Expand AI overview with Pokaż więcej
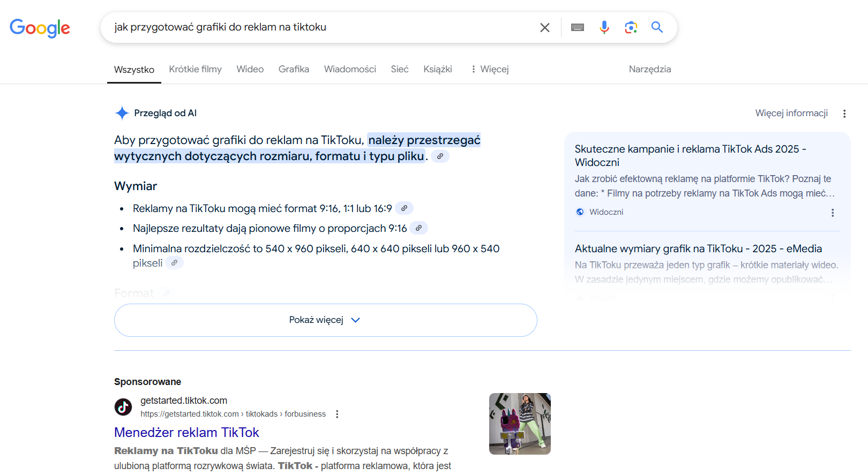 tap(326, 320)
